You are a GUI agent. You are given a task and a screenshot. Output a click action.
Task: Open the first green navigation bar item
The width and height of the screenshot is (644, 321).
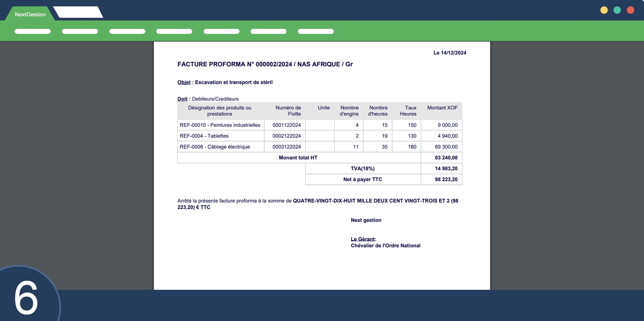click(33, 32)
